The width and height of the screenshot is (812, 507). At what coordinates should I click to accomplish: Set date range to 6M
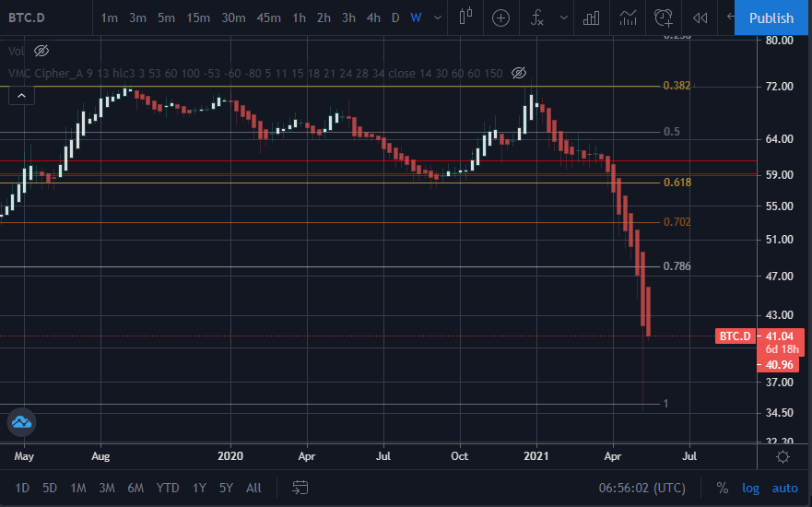[135, 488]
